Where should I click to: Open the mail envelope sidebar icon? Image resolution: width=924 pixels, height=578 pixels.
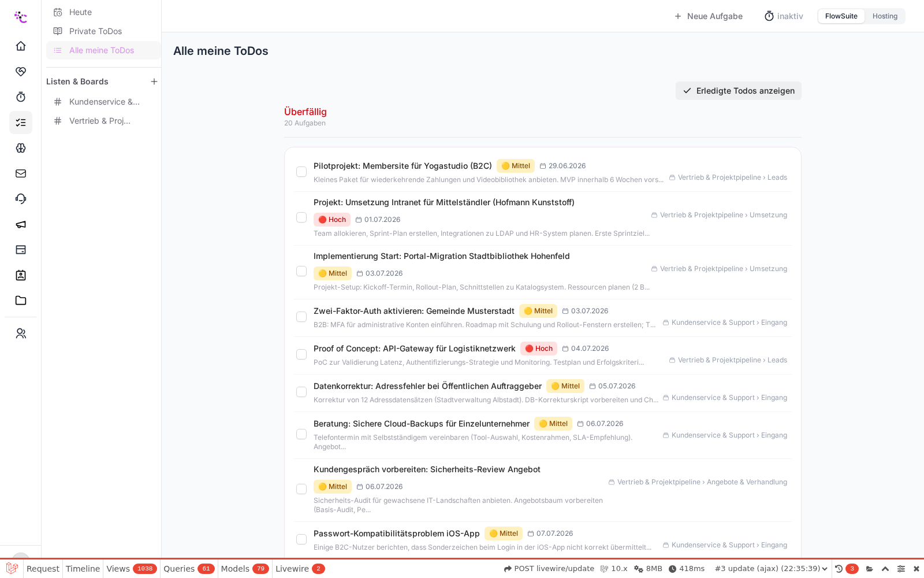pyautogui.click(x=21, y=173)
